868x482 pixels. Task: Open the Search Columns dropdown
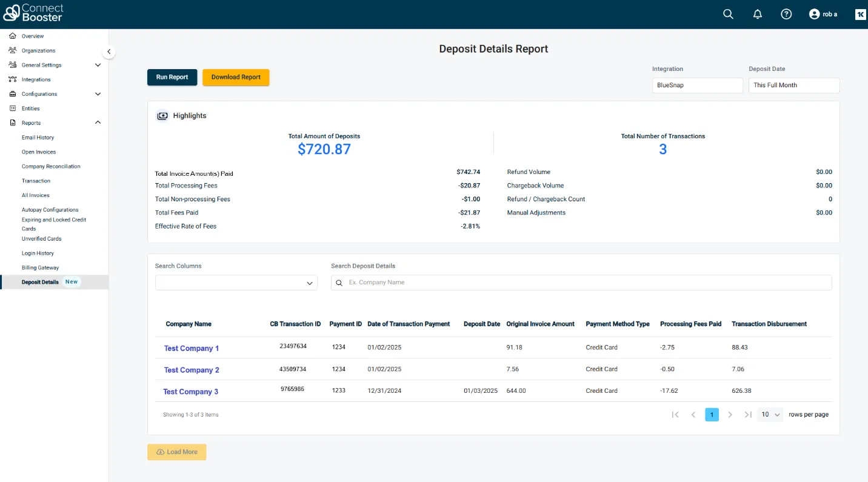point(236,283)
